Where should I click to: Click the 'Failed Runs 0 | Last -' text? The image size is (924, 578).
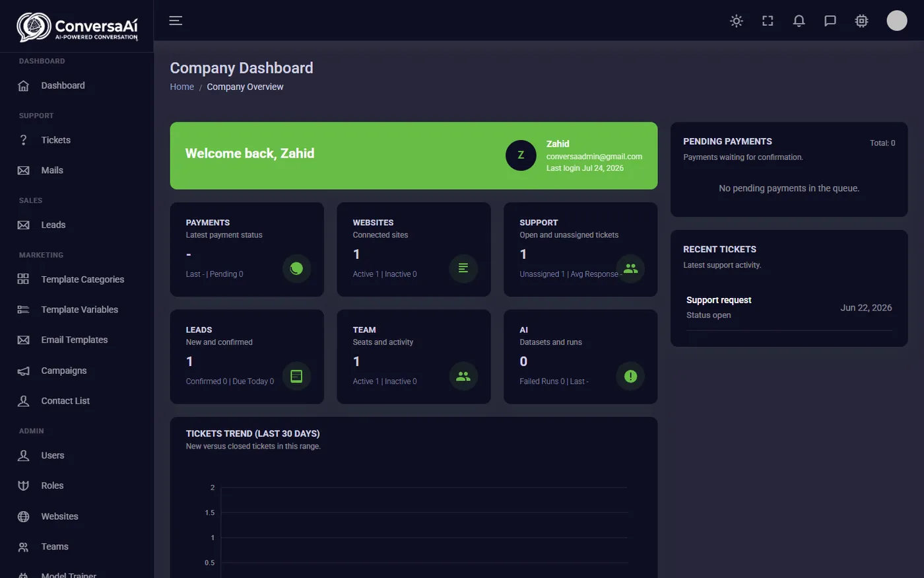pyautogui.click(x=554, y=382)
